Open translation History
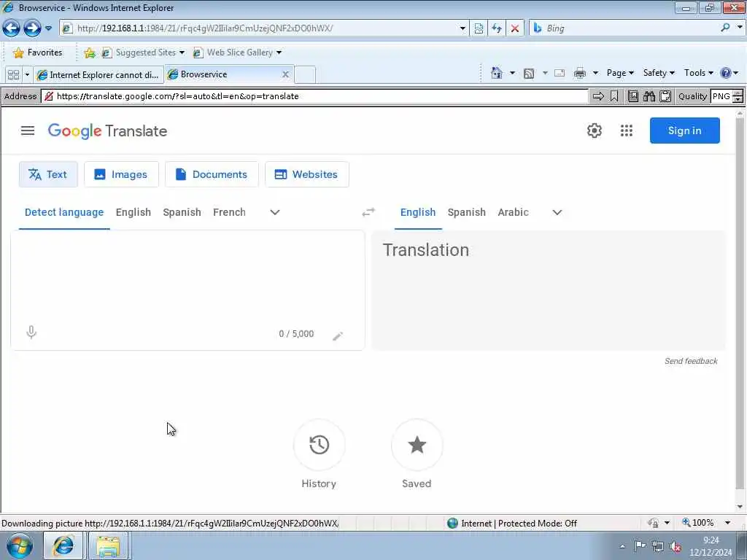The width and height of the screenshot is (747, 560). click(320, 445)
